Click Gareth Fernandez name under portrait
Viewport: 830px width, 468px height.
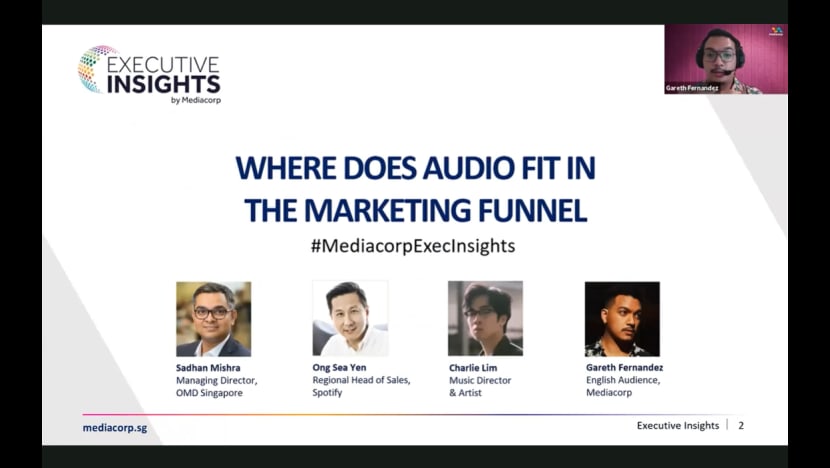click(624, 367)
